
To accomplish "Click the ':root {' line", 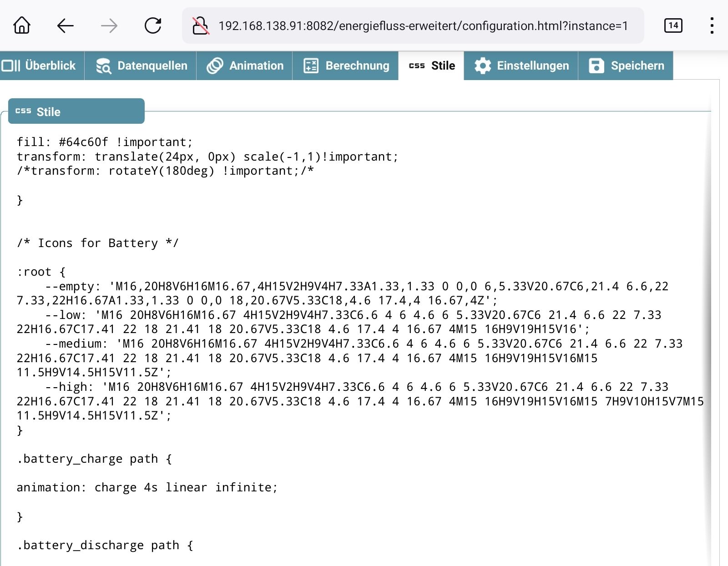I will tap(41, 272).
